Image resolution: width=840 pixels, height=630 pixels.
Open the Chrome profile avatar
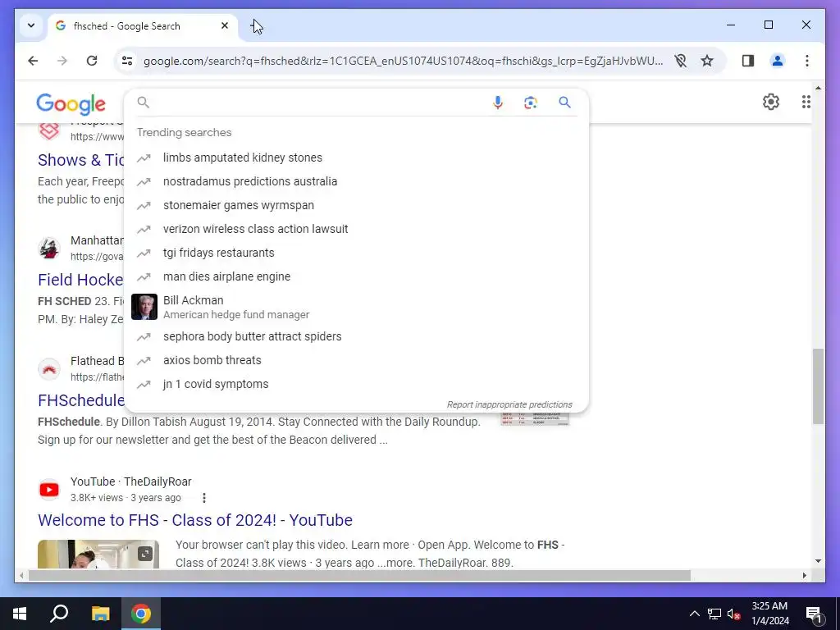click(778, 61)
